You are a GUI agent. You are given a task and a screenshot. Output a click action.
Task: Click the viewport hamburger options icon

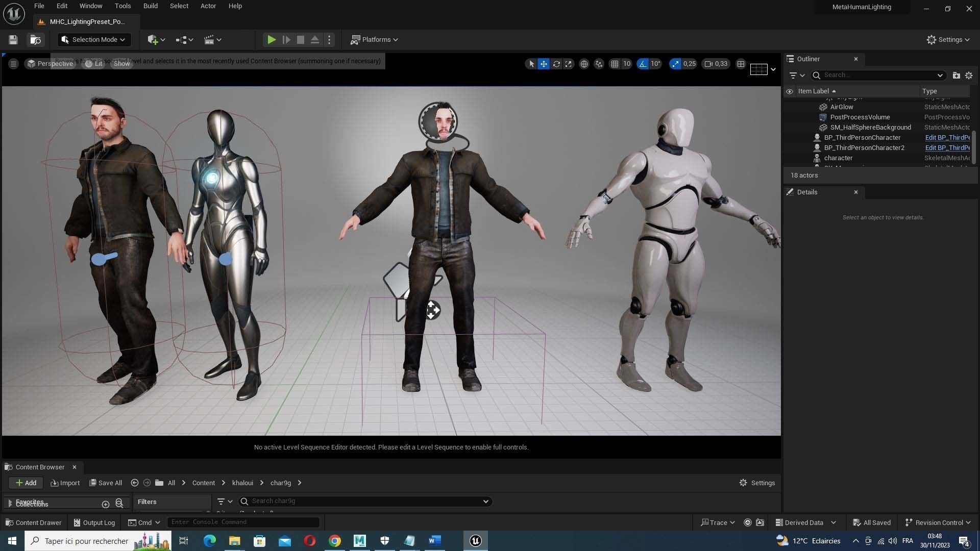click(x=14, y=64)
